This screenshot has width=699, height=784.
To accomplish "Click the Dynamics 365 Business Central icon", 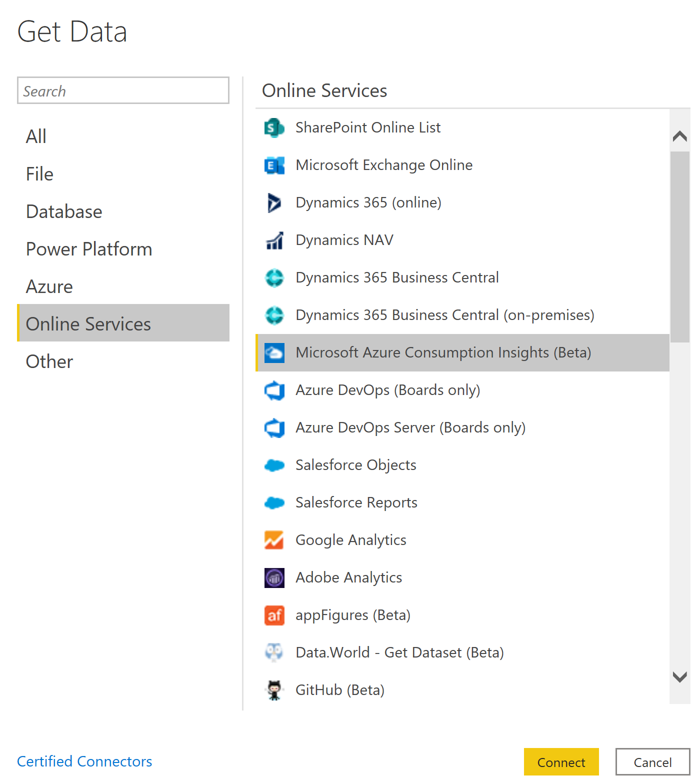I will pyautogui.click(x=274, y=278).
